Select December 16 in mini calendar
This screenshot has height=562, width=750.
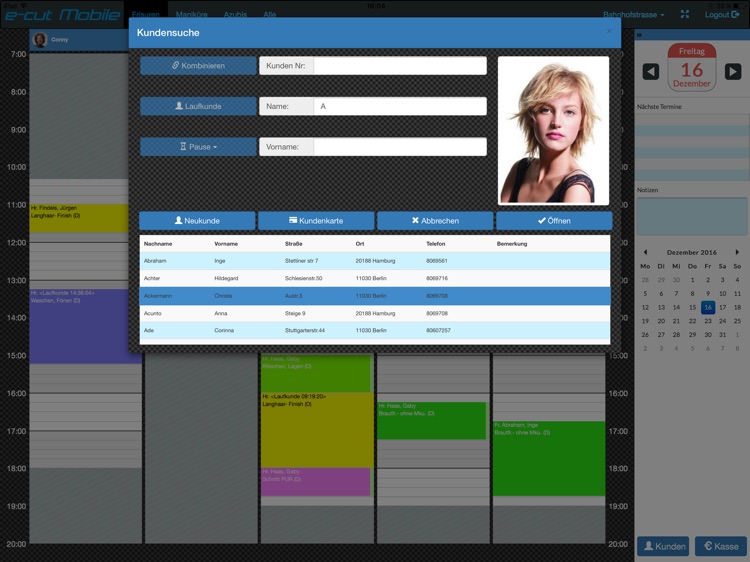coord(708,307)
